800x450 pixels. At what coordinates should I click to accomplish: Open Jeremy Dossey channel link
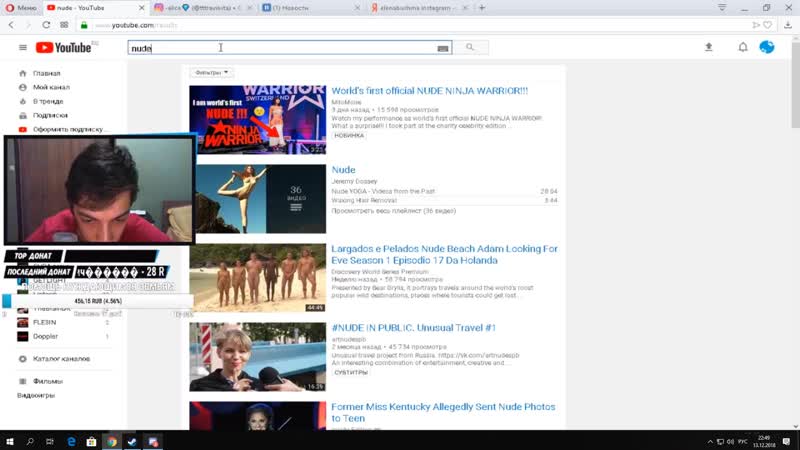click(x=355, y=181)
